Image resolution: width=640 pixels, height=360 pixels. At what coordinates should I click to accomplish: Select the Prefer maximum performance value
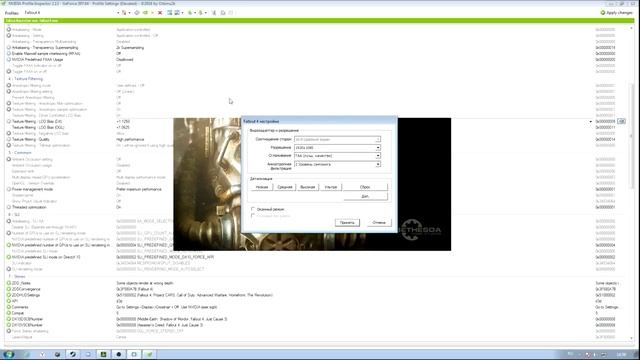pos(139,189)
